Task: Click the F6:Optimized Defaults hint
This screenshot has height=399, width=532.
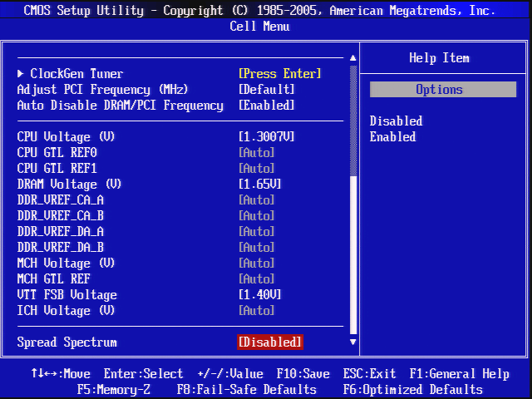Action: pyautogui.click(x=412, y=390)
